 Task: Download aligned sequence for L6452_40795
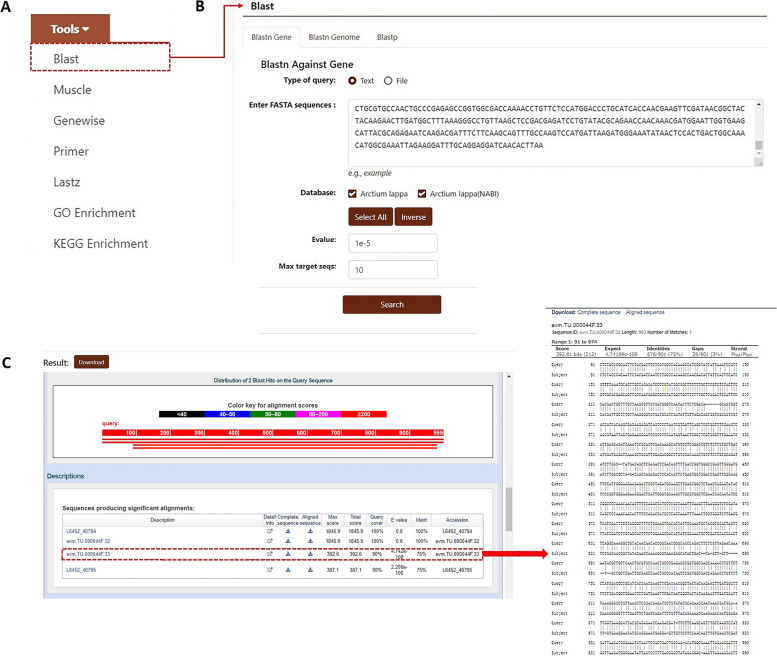(309, 569)
